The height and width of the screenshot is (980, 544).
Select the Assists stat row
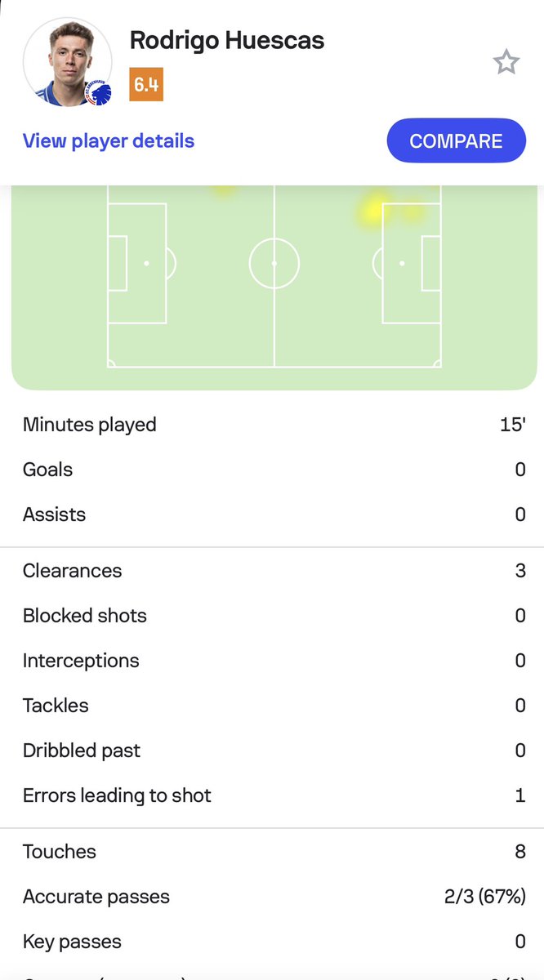[272, 514]
